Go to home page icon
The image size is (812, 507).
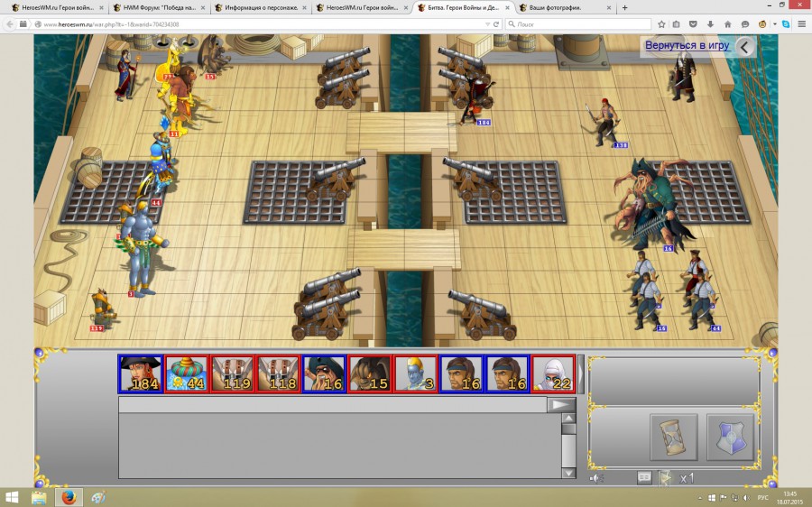[727, 24]
